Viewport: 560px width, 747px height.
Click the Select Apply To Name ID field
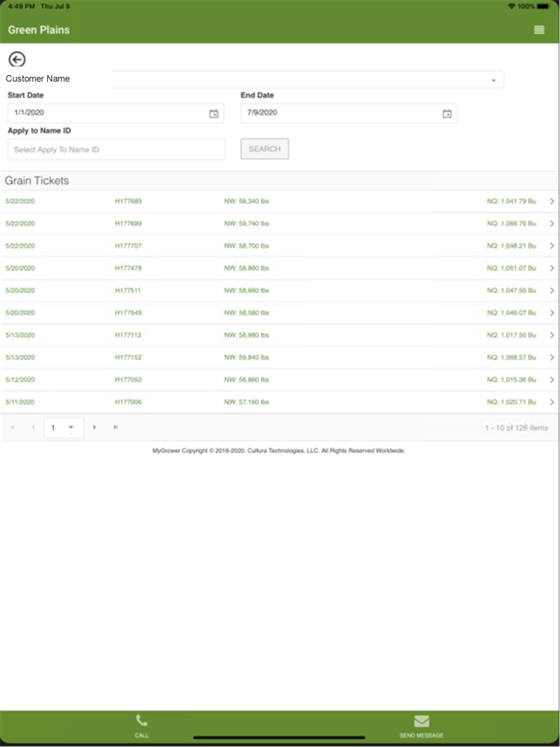point(116,149)
